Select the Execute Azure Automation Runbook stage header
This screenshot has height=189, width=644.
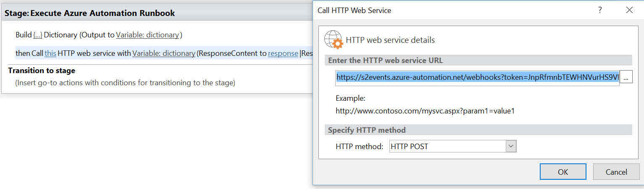90,13
